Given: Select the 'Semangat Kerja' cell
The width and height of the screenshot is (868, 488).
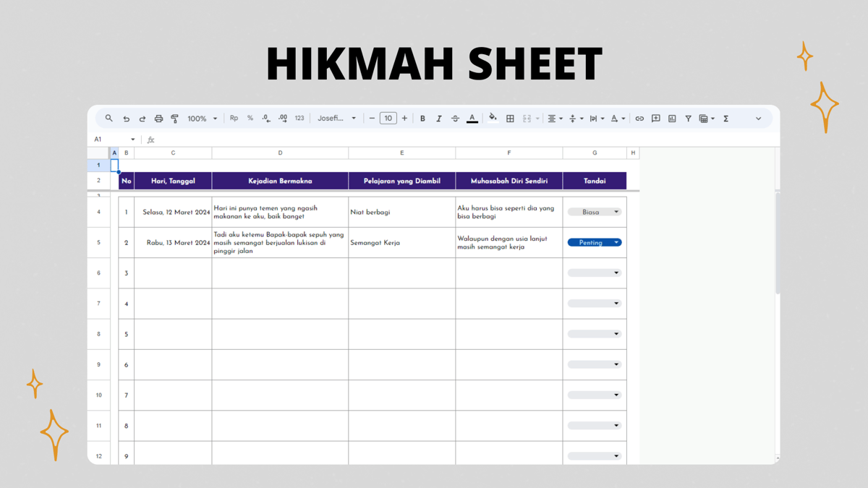Looking at the screenshot, I should coord(402,243).
